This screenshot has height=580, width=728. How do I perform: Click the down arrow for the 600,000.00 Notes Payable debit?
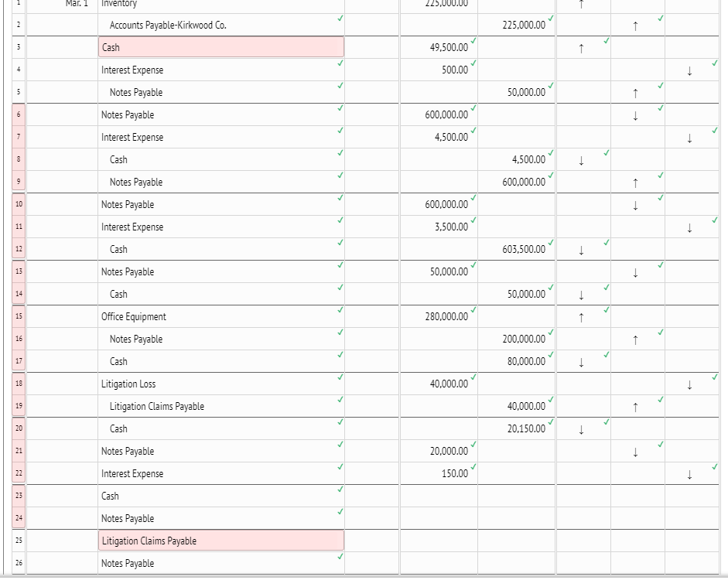click(x=635, y=114)
